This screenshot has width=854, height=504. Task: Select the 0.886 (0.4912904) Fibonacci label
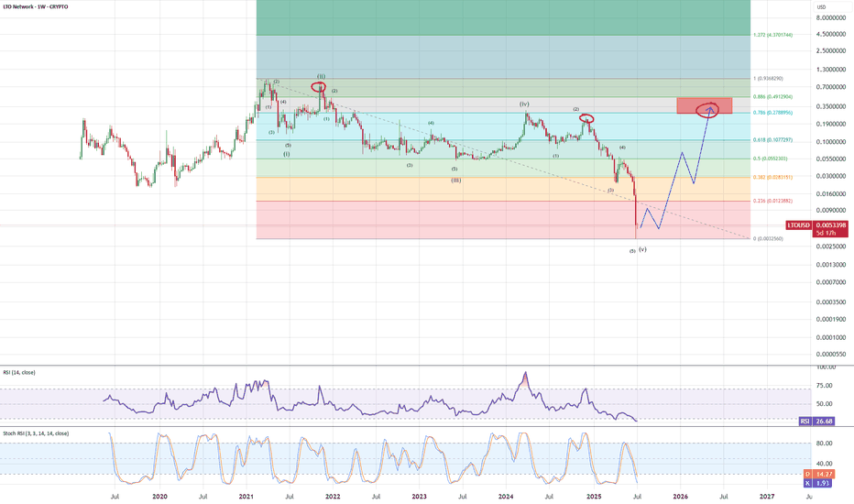point(772,97)
